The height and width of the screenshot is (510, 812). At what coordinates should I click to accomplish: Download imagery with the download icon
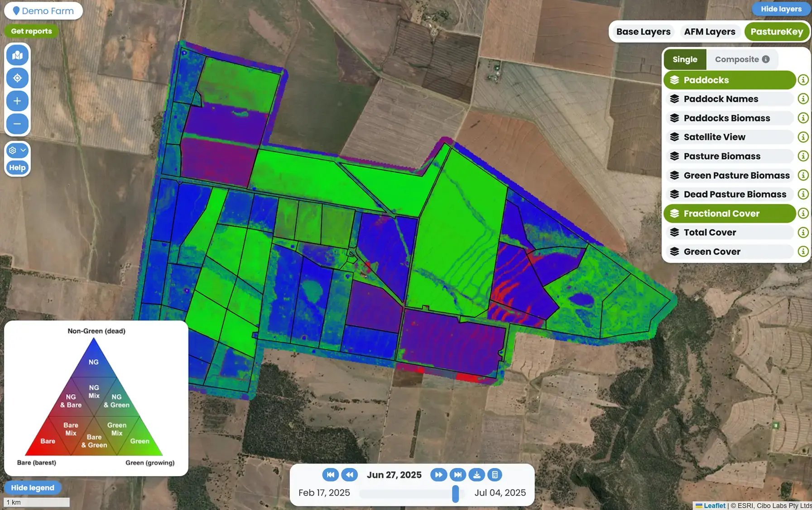476,475
